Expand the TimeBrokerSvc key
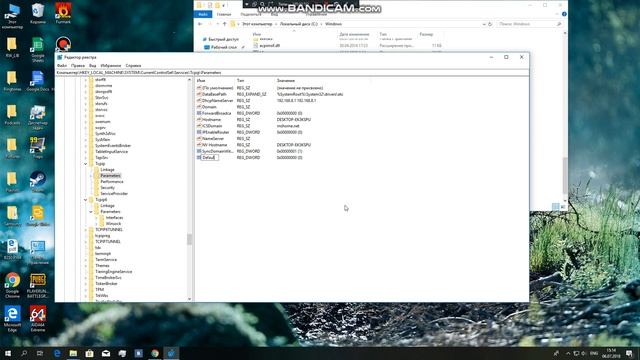The image size is (640, 360). pyautogui.click(x=86, y=278)
